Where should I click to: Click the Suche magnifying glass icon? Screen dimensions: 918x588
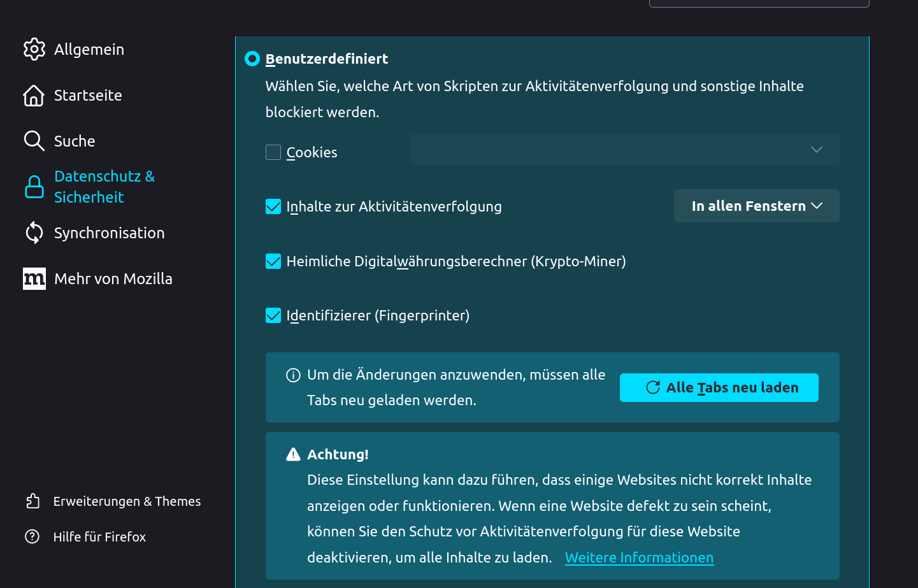click(34, 141)
